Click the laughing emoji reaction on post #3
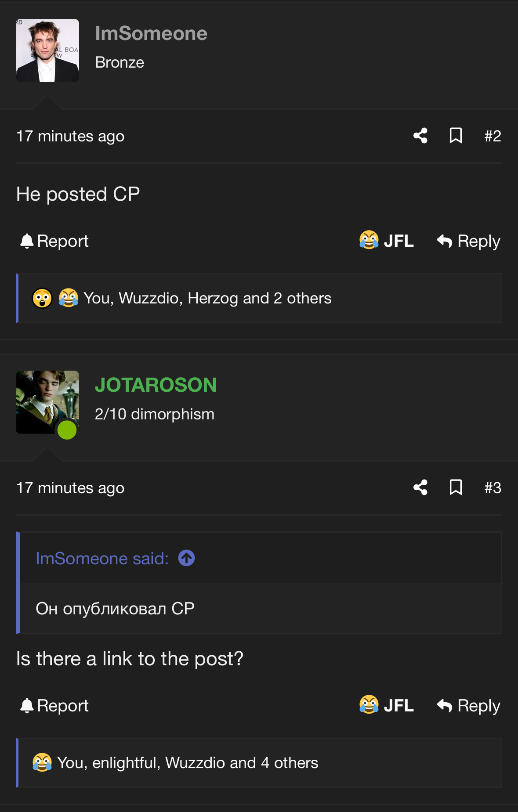518x812 pixels. [42, 762]
